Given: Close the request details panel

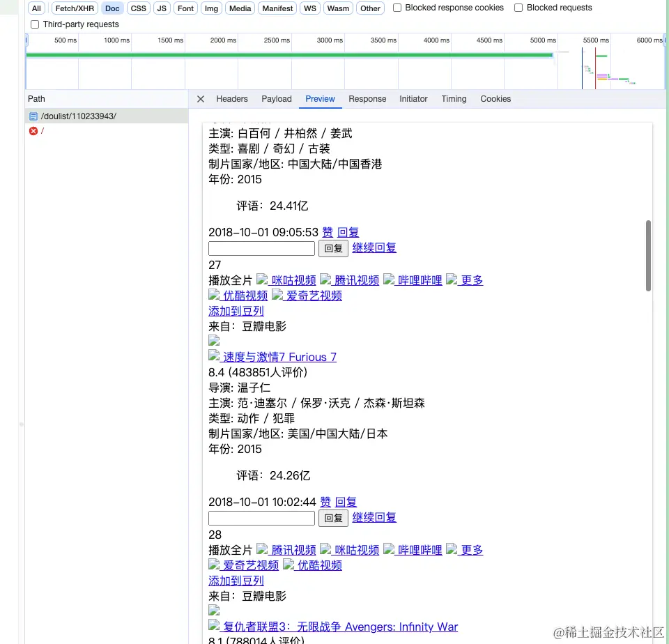Looking at the screenshot, I should (x=201, y=99).
